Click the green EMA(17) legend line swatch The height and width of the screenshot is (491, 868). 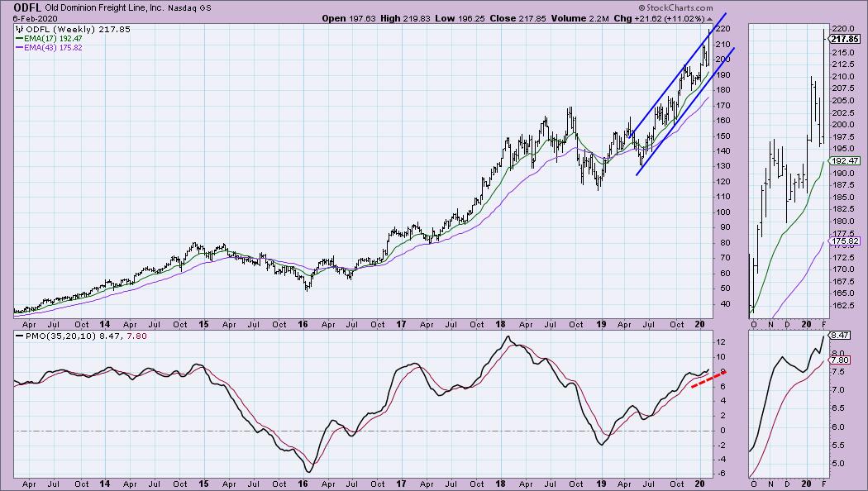point(19,39)
